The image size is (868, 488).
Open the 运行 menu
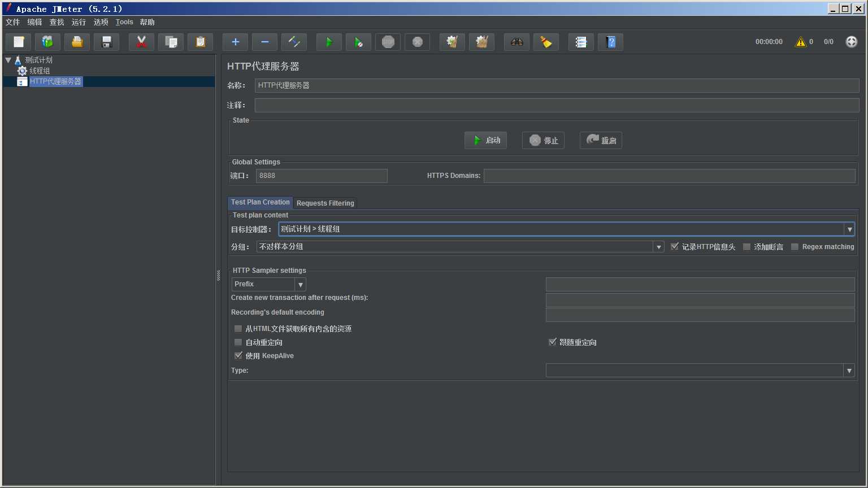tap(79, 22)
